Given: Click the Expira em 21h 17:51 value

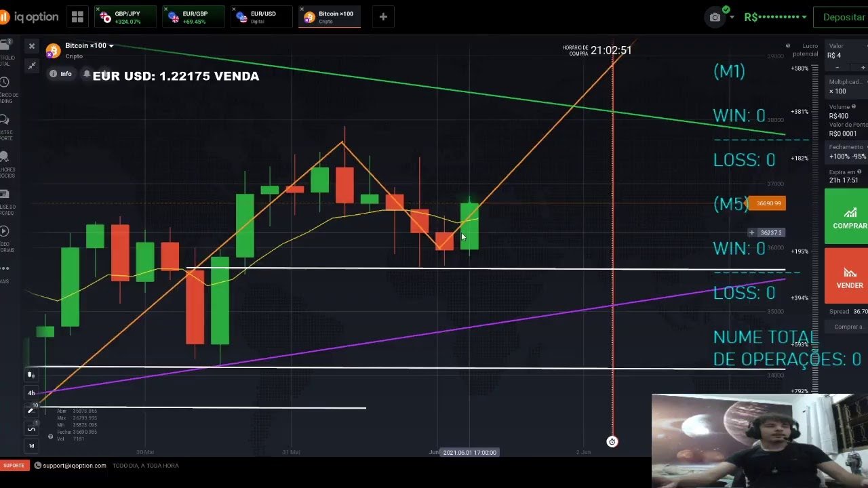Looking at the screenshot, I should [844, 180].
